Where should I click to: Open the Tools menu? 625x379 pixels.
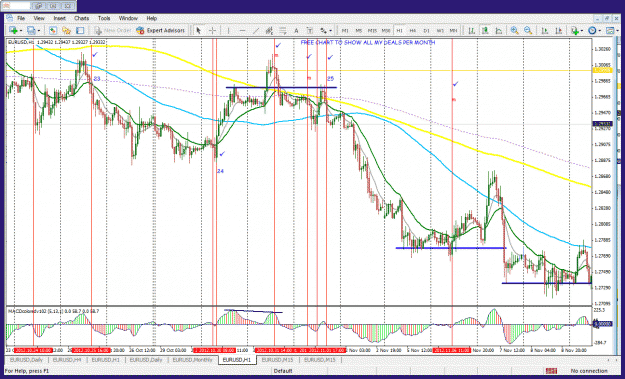pos(104,18)
